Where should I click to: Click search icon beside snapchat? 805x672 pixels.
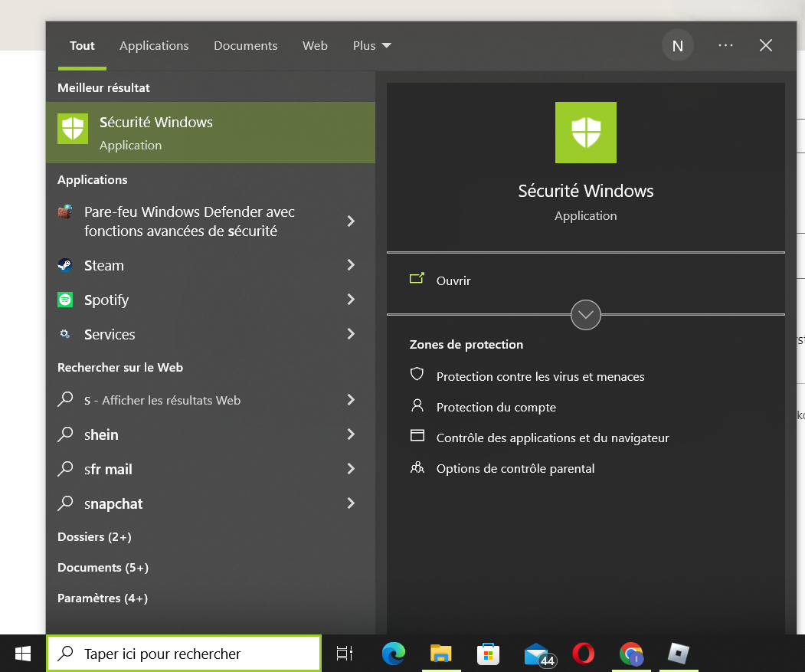(65, 503)
